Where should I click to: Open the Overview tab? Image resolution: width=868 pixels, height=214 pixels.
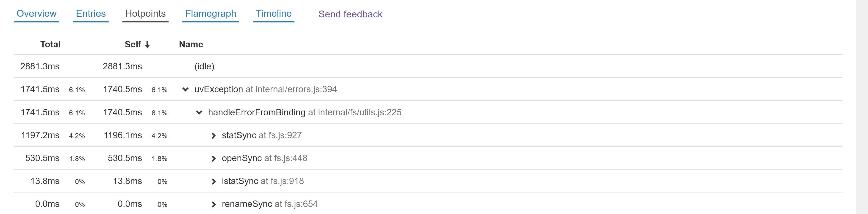[36, 14]
